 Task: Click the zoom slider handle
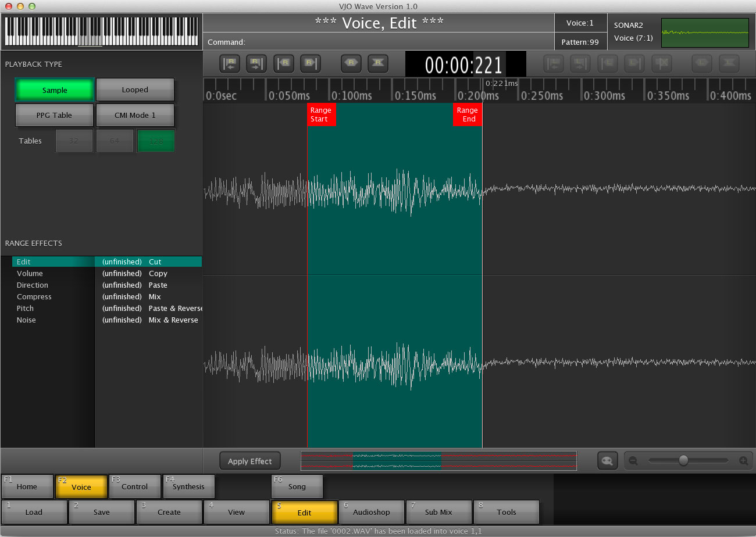(x=683, y=460)
